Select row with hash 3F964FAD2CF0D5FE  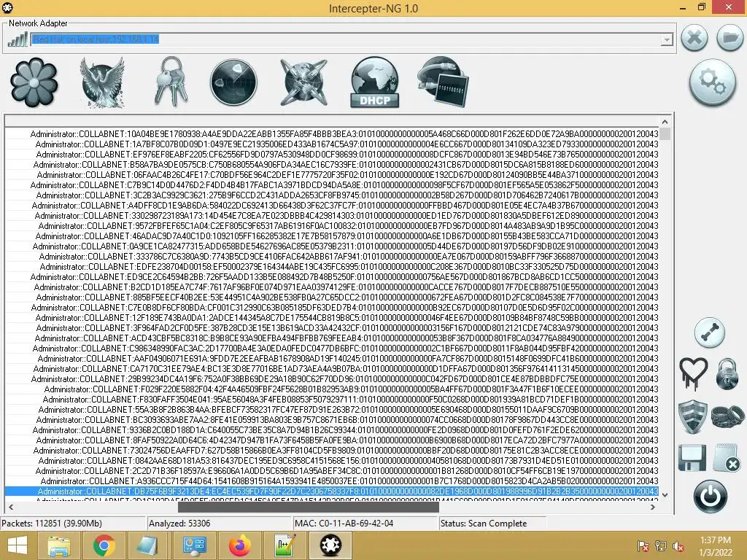click(332, 327)
